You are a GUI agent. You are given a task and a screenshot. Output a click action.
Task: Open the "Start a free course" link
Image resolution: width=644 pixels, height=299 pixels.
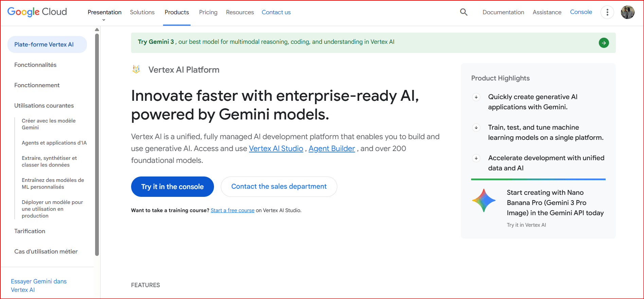[232, 210]
